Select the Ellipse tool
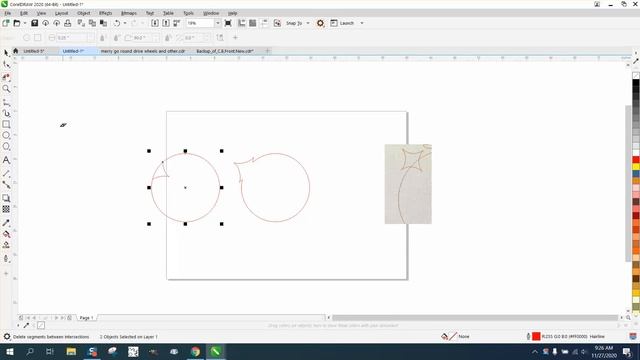The image size is (640, 360). click(x=6, y=135)
